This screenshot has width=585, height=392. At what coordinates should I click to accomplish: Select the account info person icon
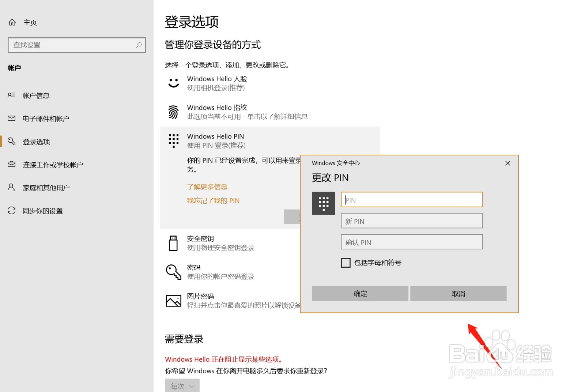point(12,95)
